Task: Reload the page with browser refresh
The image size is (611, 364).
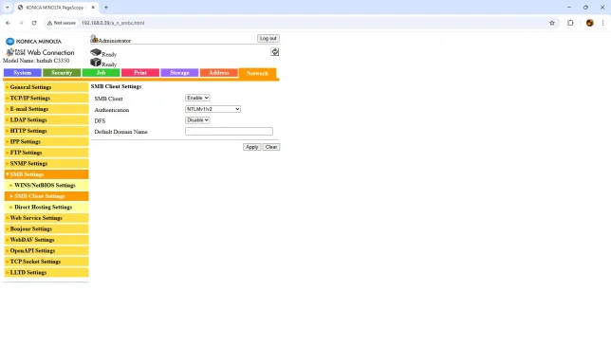Action: pyautogui.click(x=34, y=23)
